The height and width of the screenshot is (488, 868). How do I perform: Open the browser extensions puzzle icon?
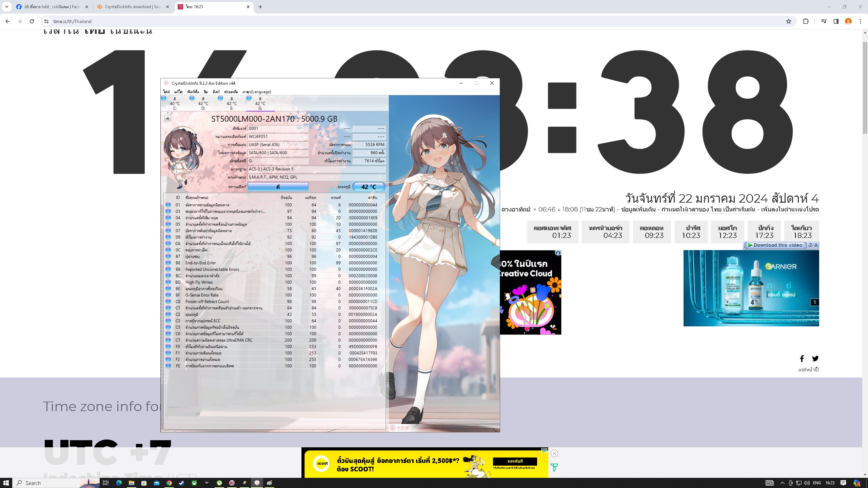[x=806, y=21]
